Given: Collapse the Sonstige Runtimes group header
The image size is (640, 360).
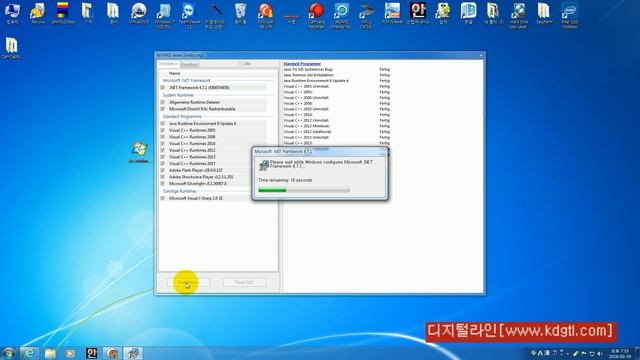Looking at the screenshot, I should coord(180,191).
